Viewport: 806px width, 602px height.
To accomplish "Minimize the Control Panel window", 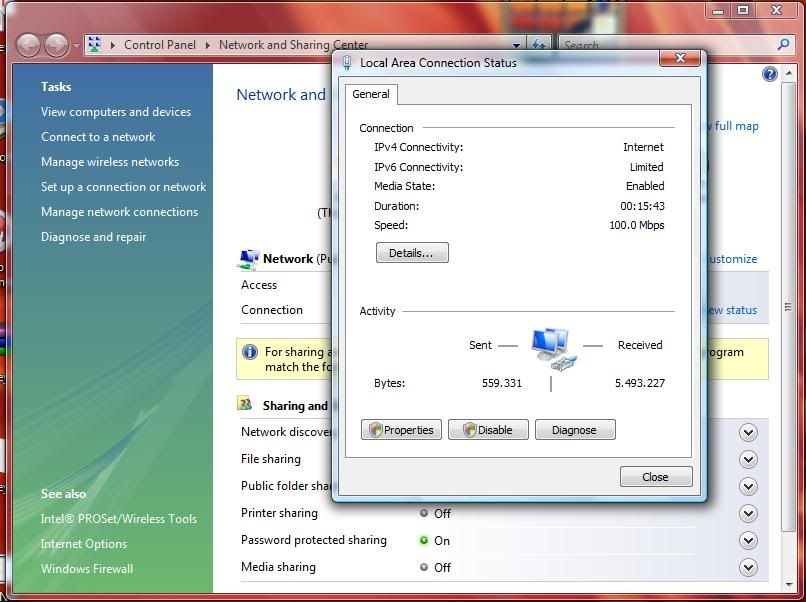I will [718, 10].
